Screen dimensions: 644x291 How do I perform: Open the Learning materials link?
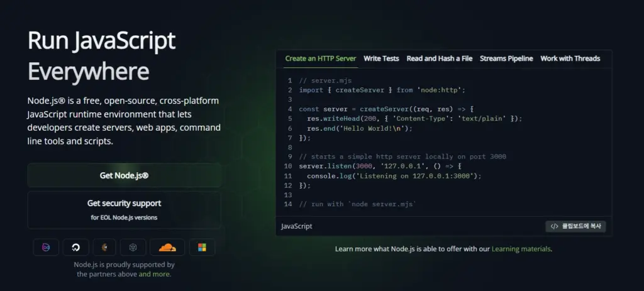point(521,249)
